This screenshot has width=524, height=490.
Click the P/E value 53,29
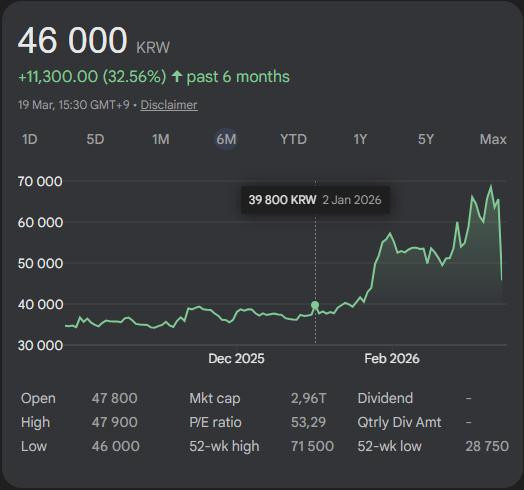click(308, 422)
